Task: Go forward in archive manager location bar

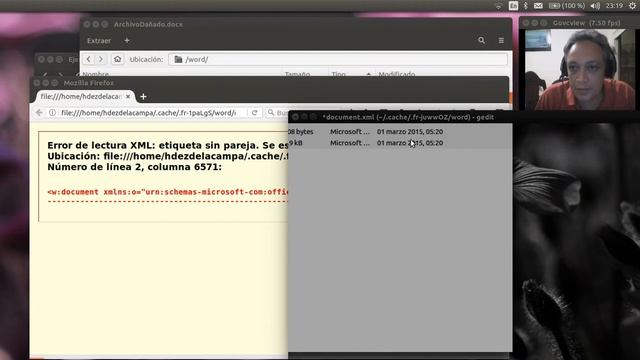Action: [x=101, y=59]
